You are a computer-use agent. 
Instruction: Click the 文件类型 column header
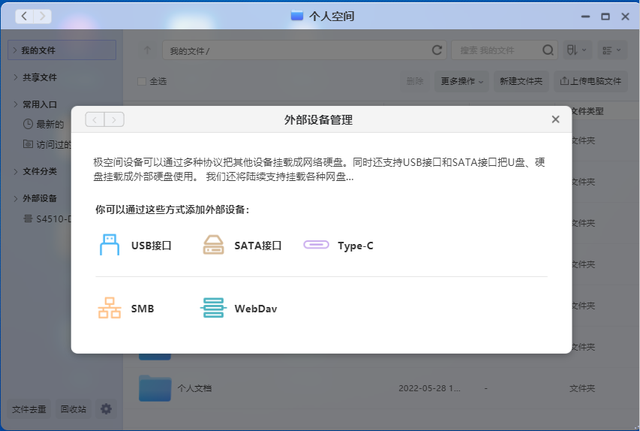coord(587,111)
